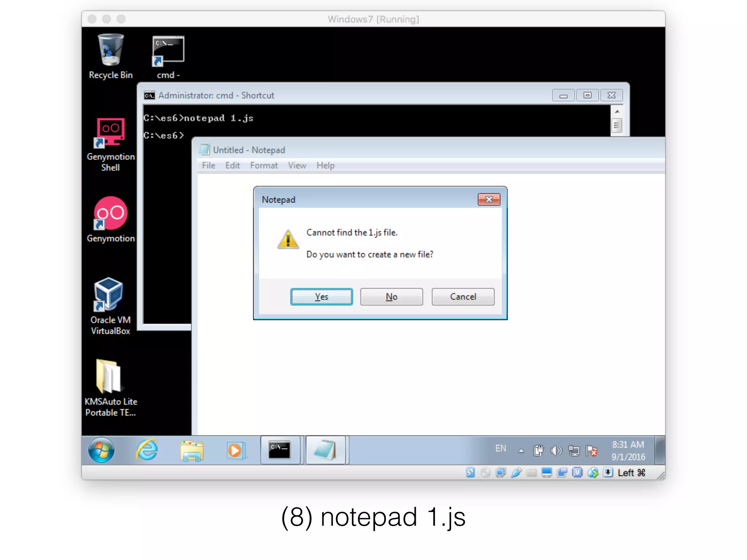
Task: Open Notepad's File menu
Action: click(209, 166)
